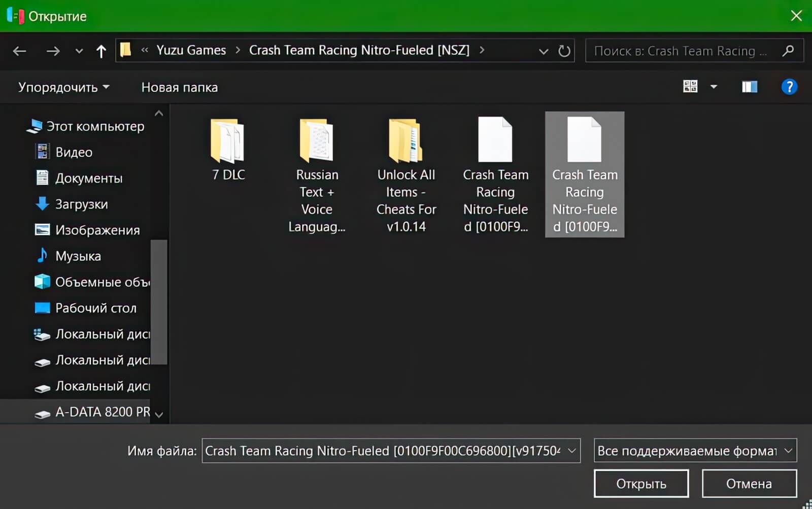The width and height of the screenshot is (812, 509).
Task: Select the 7 DLC folder
Action: tap(228, 150)
